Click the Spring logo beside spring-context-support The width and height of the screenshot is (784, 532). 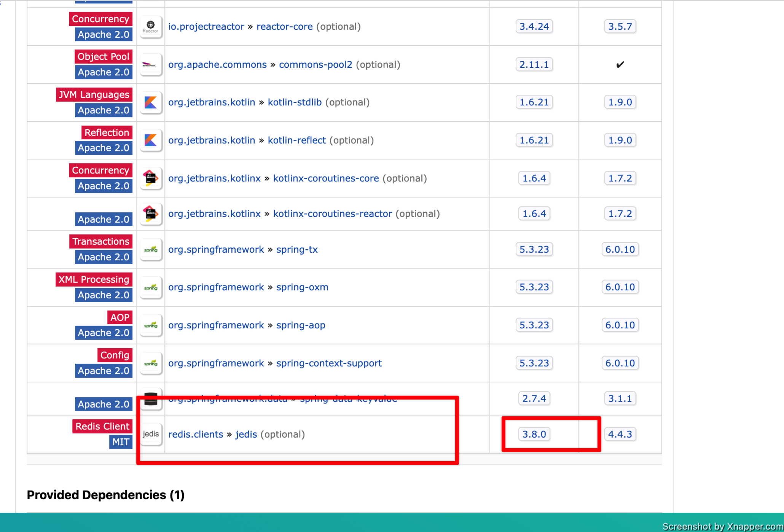[x=151, y=363]
